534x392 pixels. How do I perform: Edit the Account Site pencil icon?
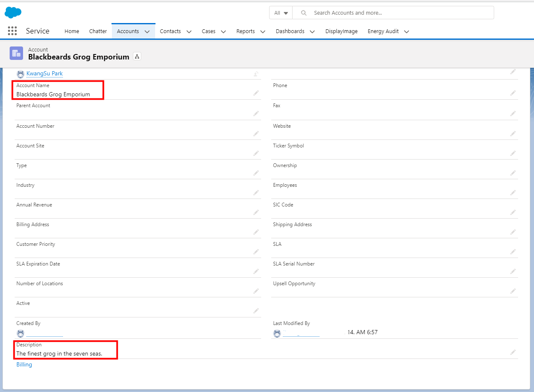pyautogui.click(x=256, y=153)
